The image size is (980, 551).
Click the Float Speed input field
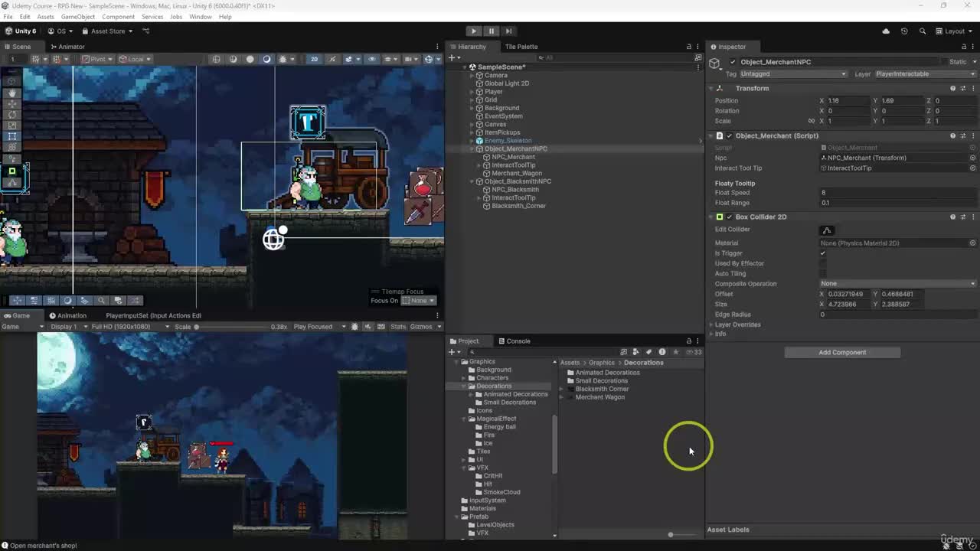point(898,193)
